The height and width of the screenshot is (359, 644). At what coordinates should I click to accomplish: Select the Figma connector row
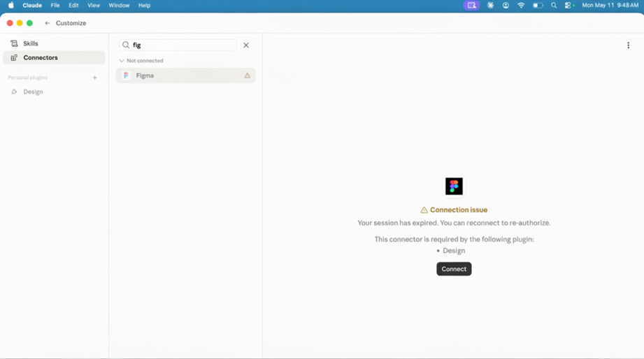point(185,75)
